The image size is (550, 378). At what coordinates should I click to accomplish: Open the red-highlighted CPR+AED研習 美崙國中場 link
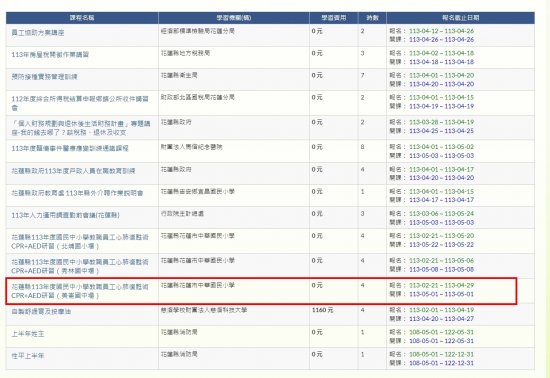click(x=80, y=291)
